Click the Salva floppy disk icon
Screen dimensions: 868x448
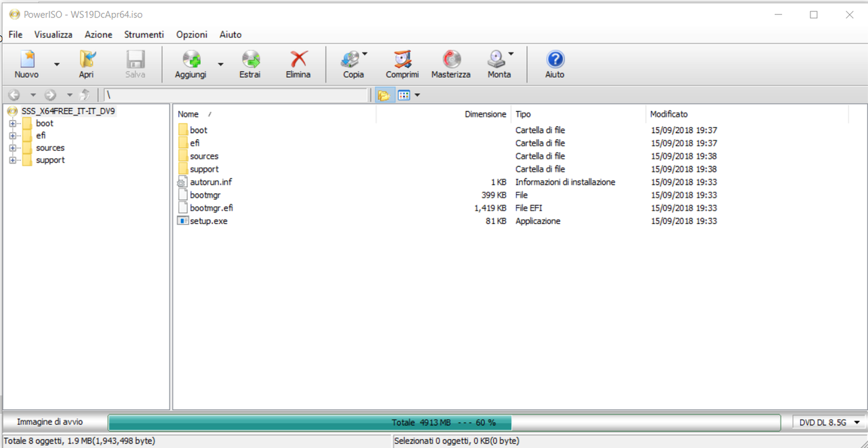(x=136, y=59)
